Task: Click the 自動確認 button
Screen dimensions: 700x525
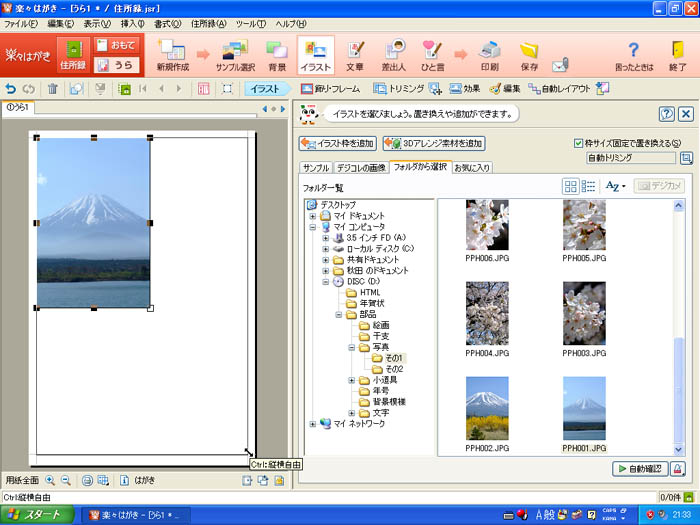Action: point(638,468)
